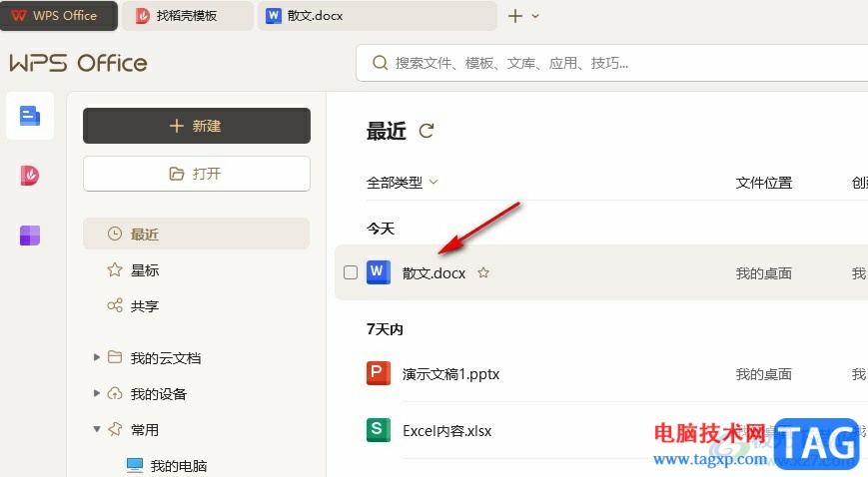Open the purple Apps sidebar icon
Image resolution: width=868 pixels, height=477 pixels.
click(x=30, y=236)
